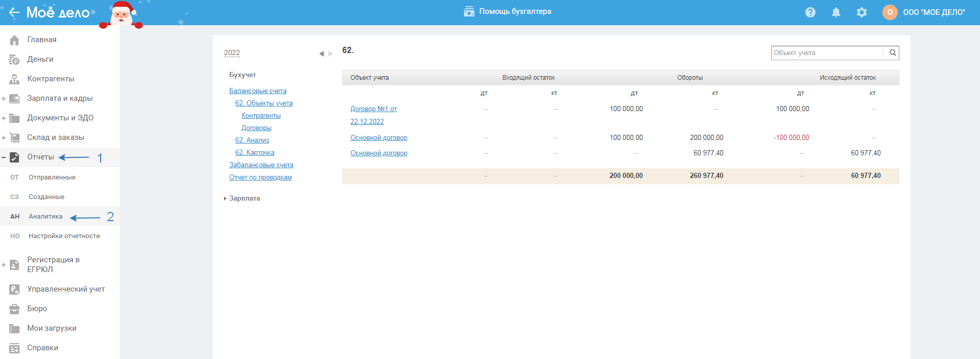
Task: Expand the Зарплата report section
Action: point(242,198)
